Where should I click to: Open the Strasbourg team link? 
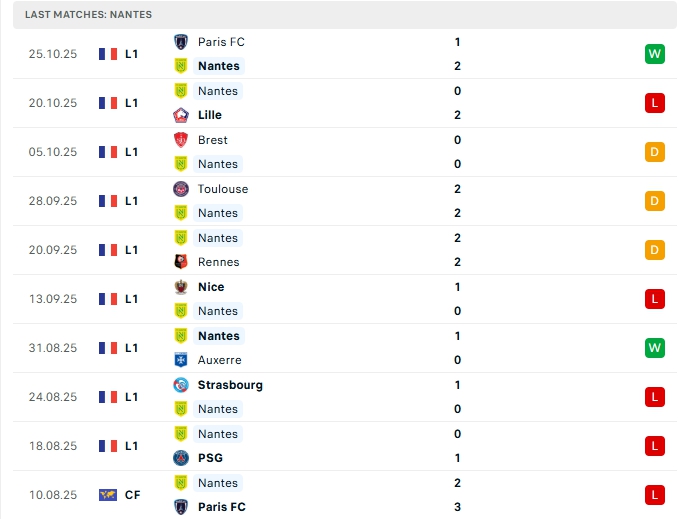(x=231, y=385)
